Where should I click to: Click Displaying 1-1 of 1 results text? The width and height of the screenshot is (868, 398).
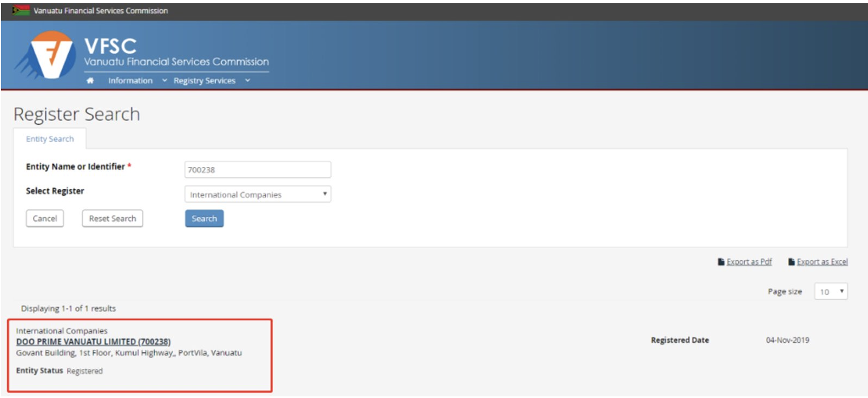click(68, 308)
